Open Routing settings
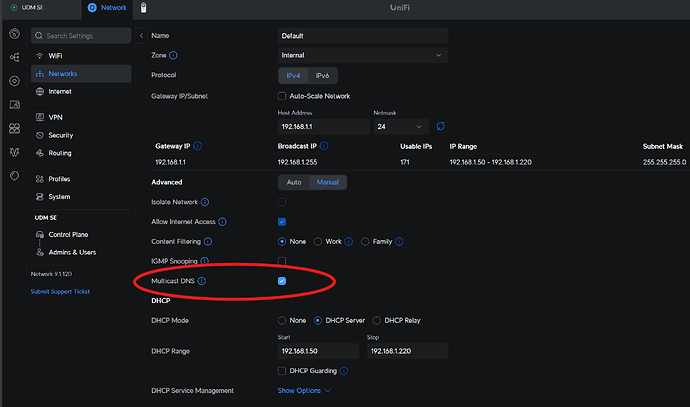The image size is (690, 407). pos(81,153)
